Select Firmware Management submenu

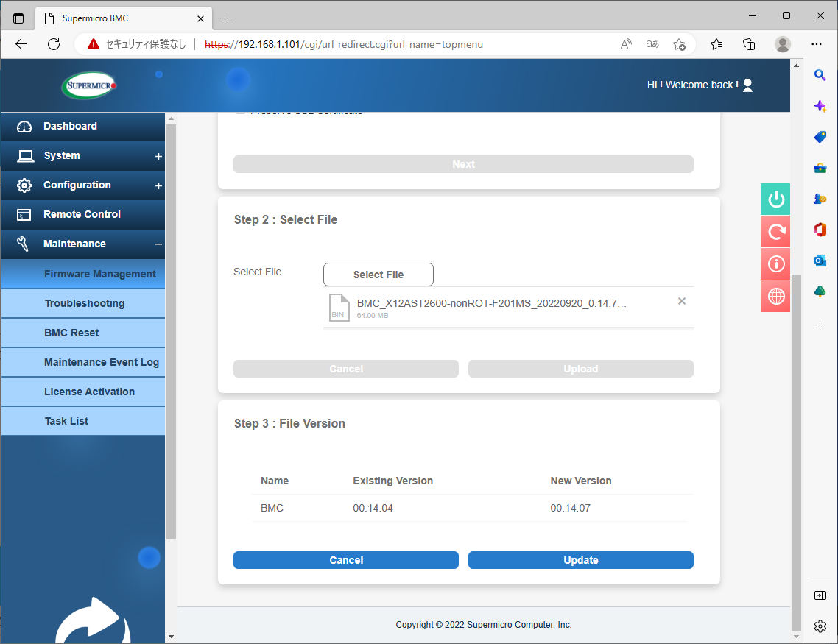(x=82, y=274)
